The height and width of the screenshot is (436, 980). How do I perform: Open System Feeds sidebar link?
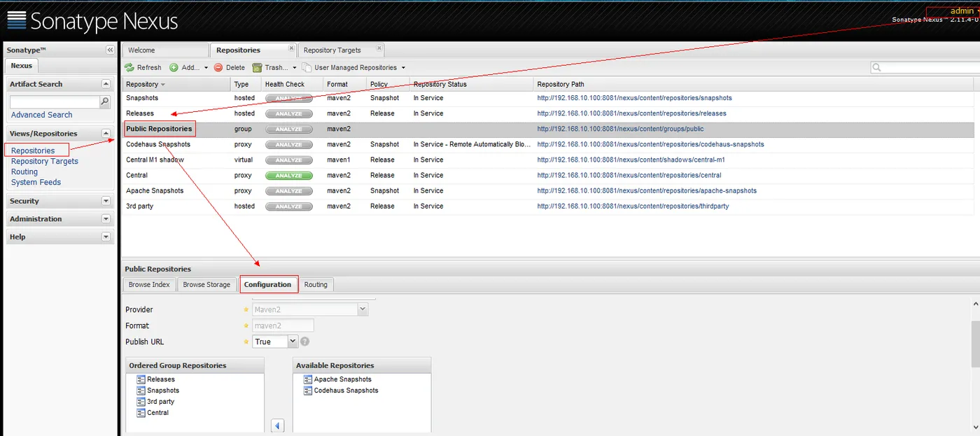click(x=36, y=182)
